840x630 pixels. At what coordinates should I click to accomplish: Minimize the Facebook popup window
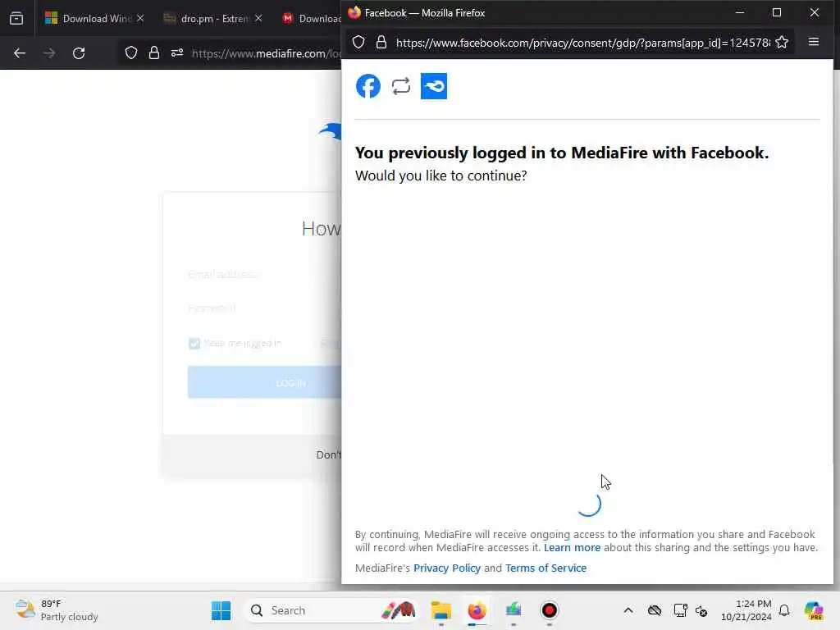[740, 12]
